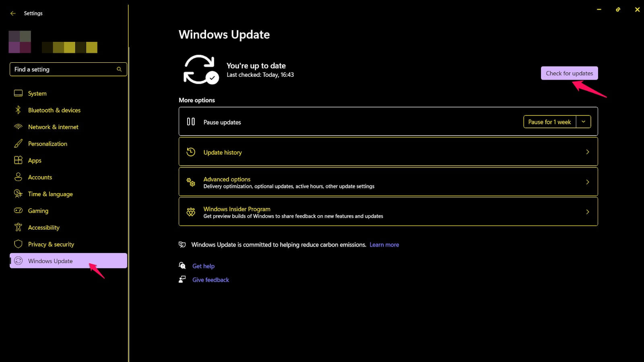Click the Gaming controller icon
644x362 pixels.
18,210
